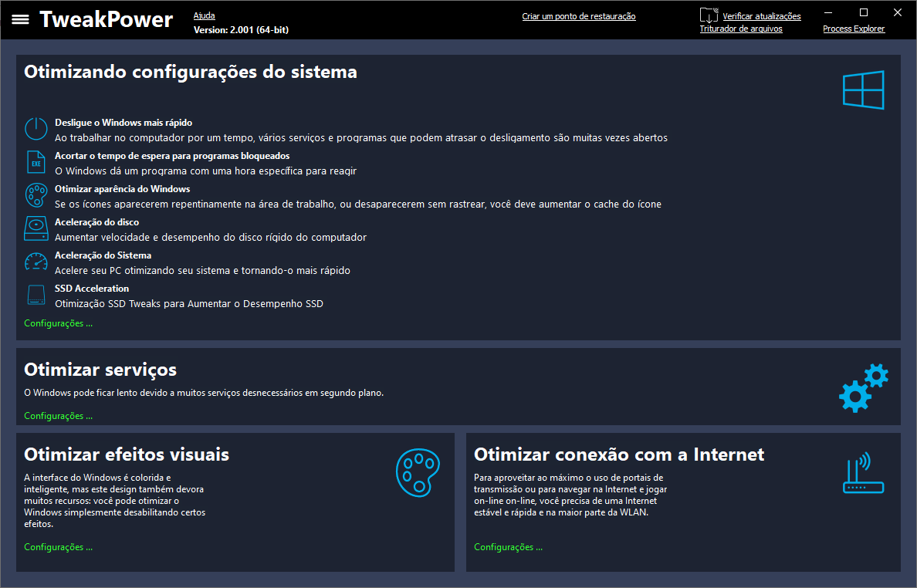This screenshot has width=917, height=588.
Task: Close the TweakPower window
Action: click(898, 12)
